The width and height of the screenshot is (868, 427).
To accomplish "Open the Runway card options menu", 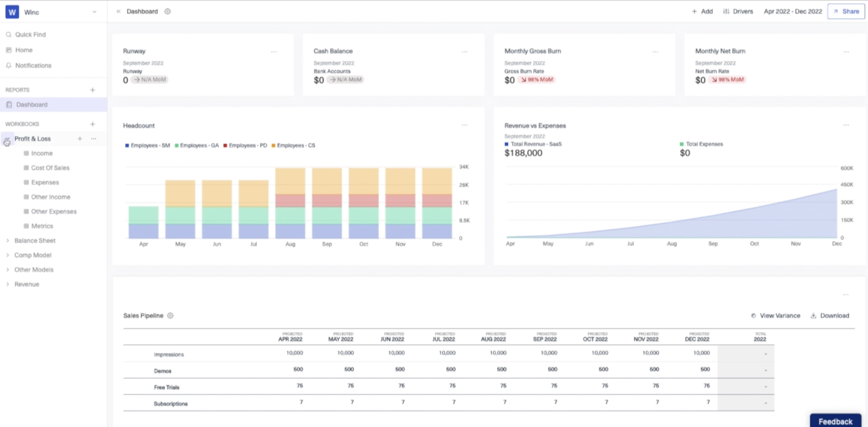I will pyautogui.click(x=274, y=51).
